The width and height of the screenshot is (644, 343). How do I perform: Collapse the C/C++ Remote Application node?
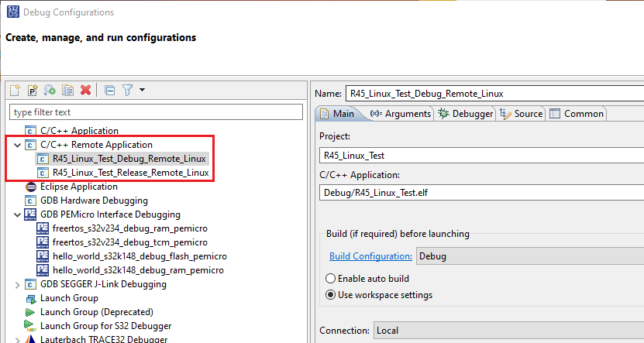17,145
